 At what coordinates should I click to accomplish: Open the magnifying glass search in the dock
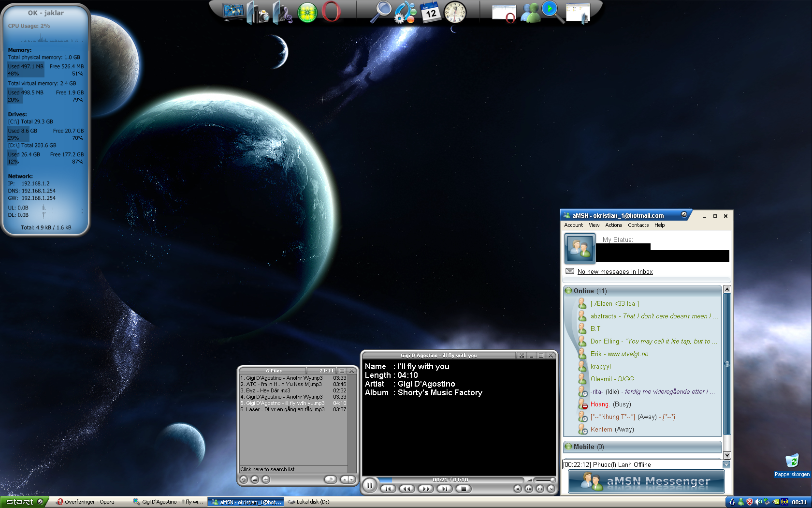(x=380, y=12)
